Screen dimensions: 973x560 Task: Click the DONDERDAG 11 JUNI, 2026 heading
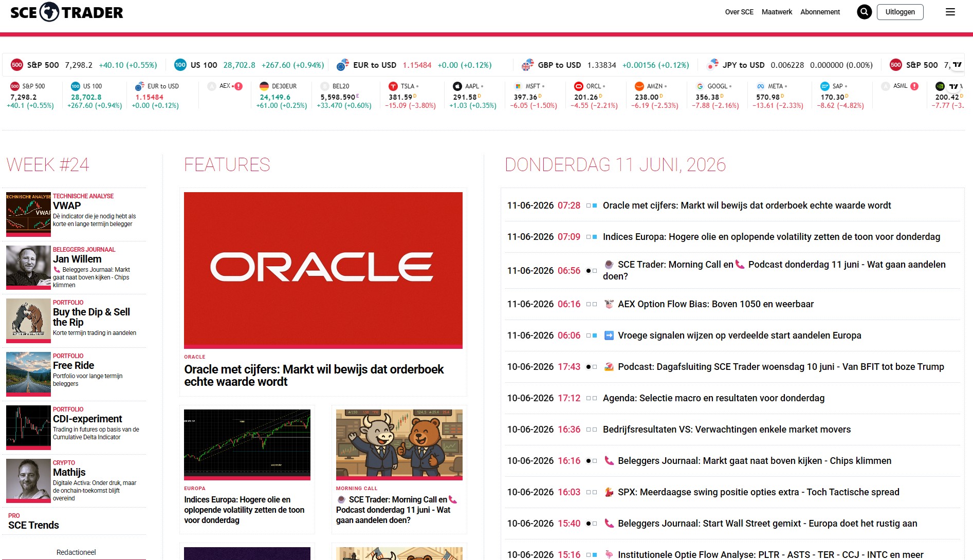click(x=615, y=164)
